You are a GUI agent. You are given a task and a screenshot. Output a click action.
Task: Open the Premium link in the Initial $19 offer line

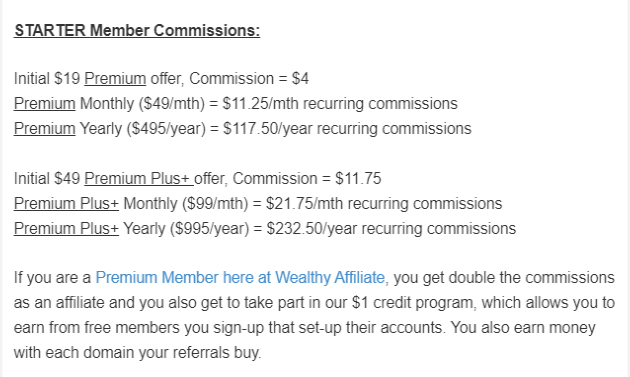(115, 78)
